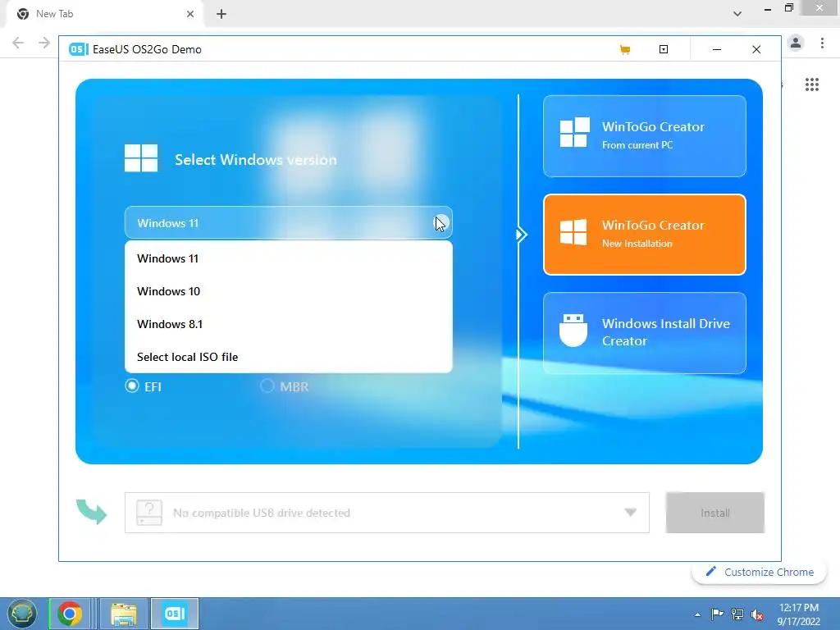Image resolution: width=840 pixels, height=630 pixels.
Task: Go back in Chrome
Action: pos(18,43)
